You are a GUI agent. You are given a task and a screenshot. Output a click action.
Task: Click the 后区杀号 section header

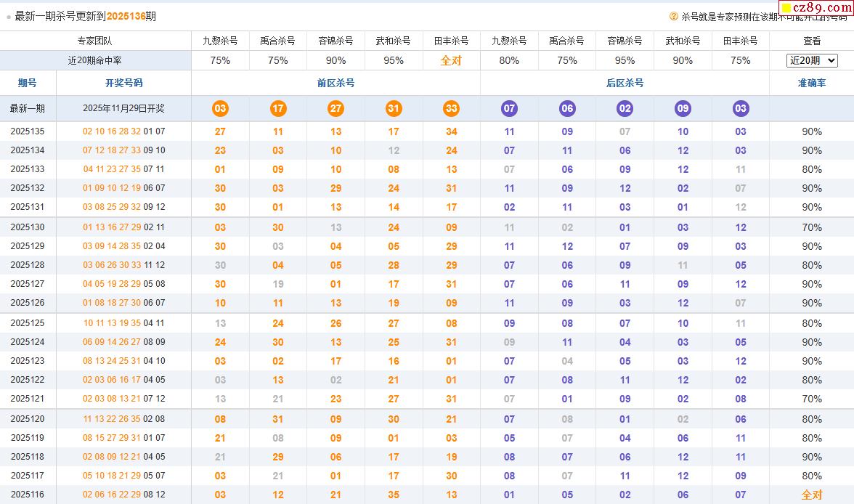(625, 83)
